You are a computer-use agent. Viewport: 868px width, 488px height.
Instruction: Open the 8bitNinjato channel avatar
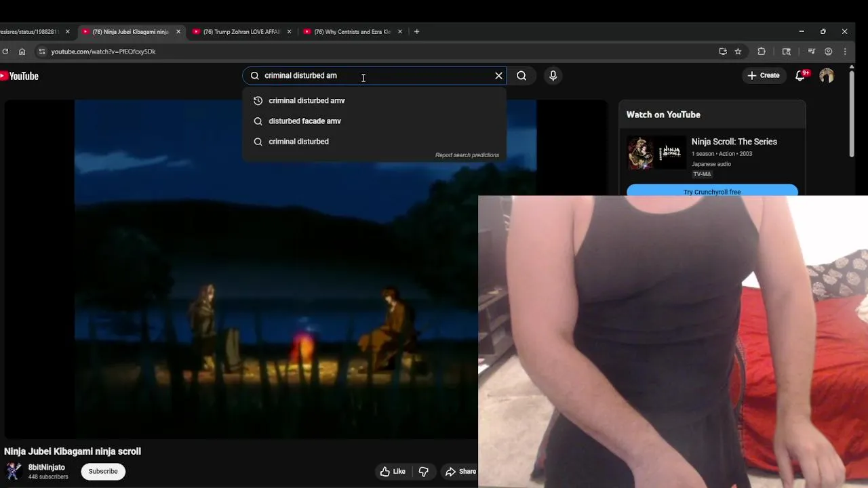(13, 471)
